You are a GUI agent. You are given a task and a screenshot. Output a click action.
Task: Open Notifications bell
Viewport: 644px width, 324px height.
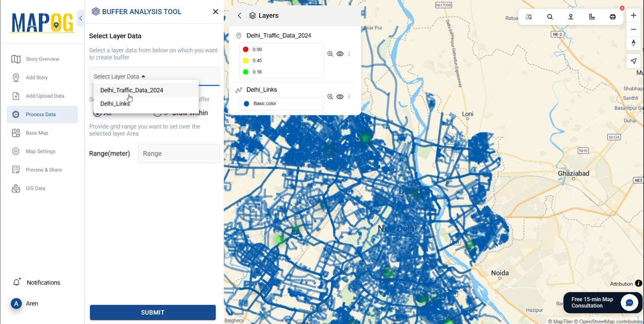17,283
